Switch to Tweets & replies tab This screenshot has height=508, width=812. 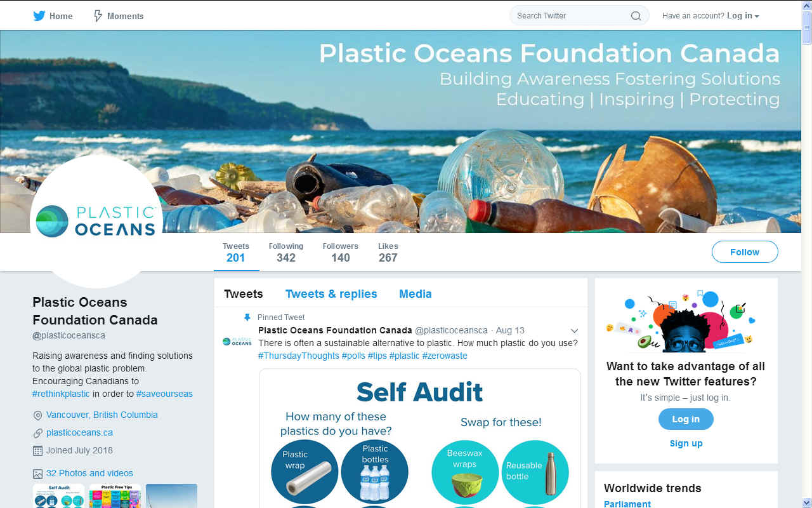point(331,294)
